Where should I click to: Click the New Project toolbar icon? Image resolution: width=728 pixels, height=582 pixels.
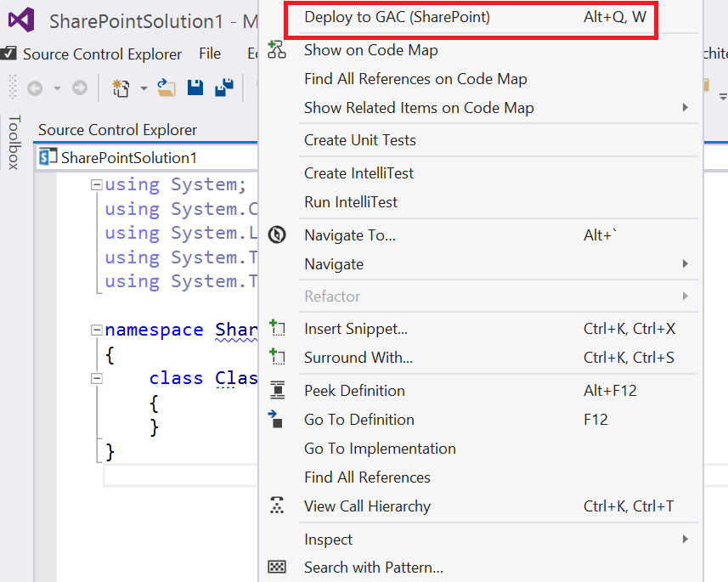point(120,88)
